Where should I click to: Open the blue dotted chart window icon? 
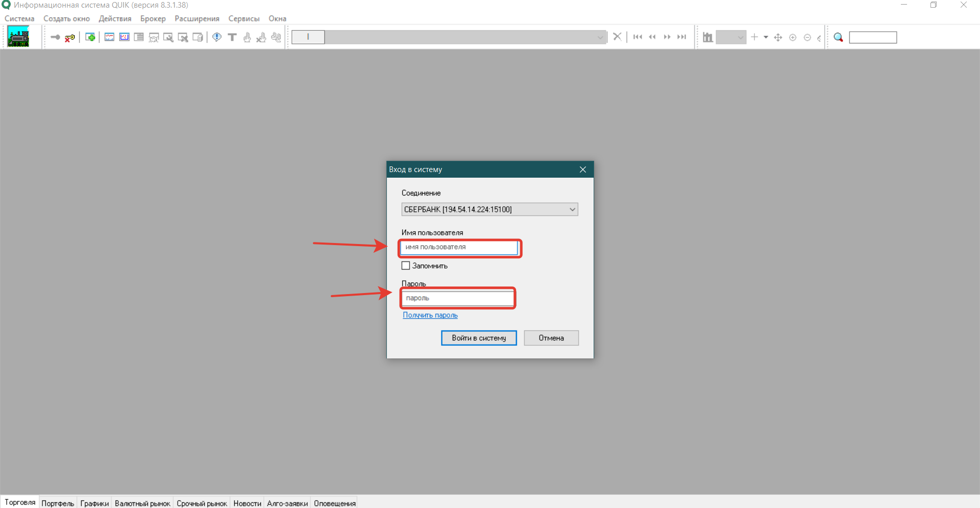tap(124, 37)
